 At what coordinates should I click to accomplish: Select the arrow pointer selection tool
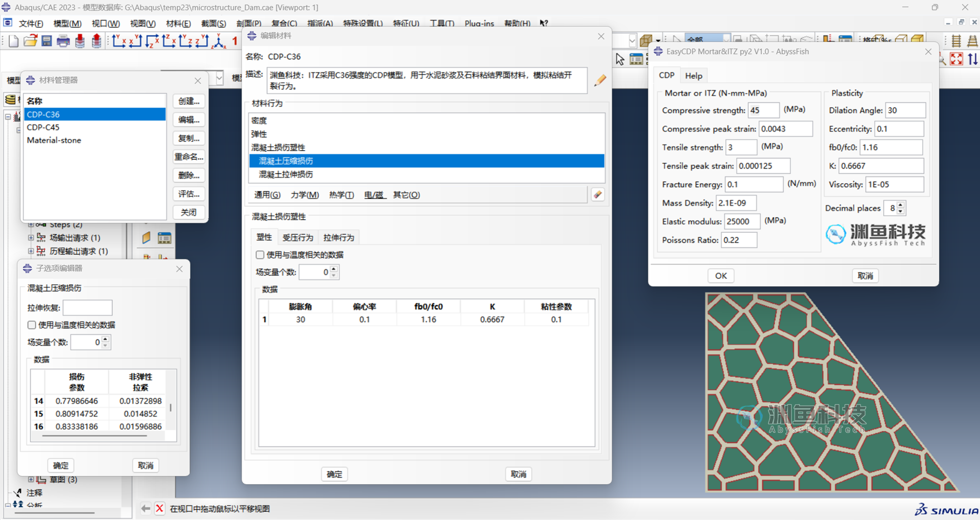click(620, 59)
